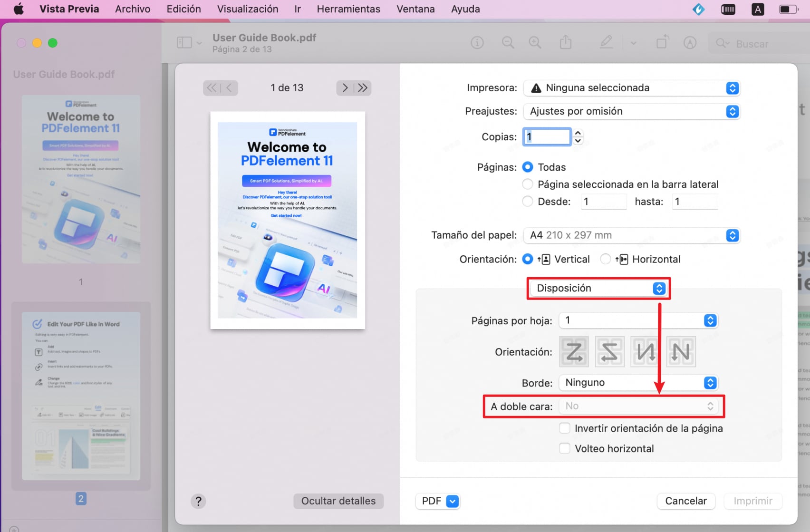
Task: Open the A doble cara dropdown
Action: 638,406
